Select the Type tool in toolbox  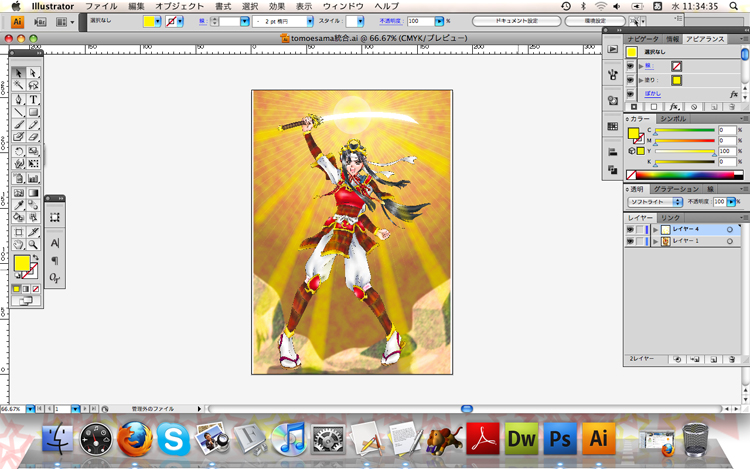pyautogui.click(x=33, y=100)
